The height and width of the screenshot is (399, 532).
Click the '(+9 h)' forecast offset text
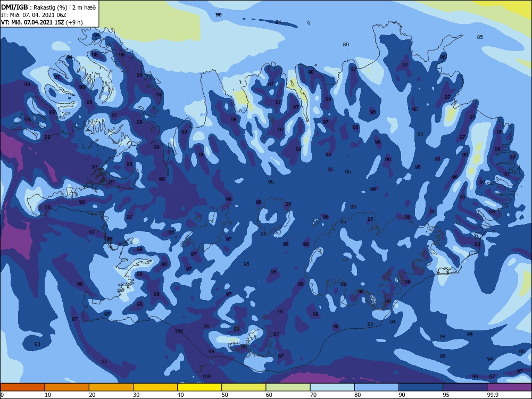[74, 22]
